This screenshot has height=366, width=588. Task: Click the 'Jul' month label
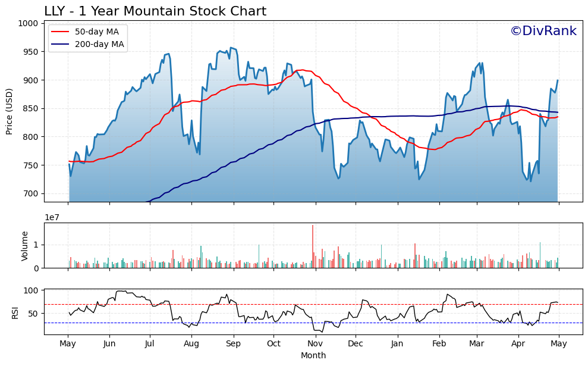150,344
